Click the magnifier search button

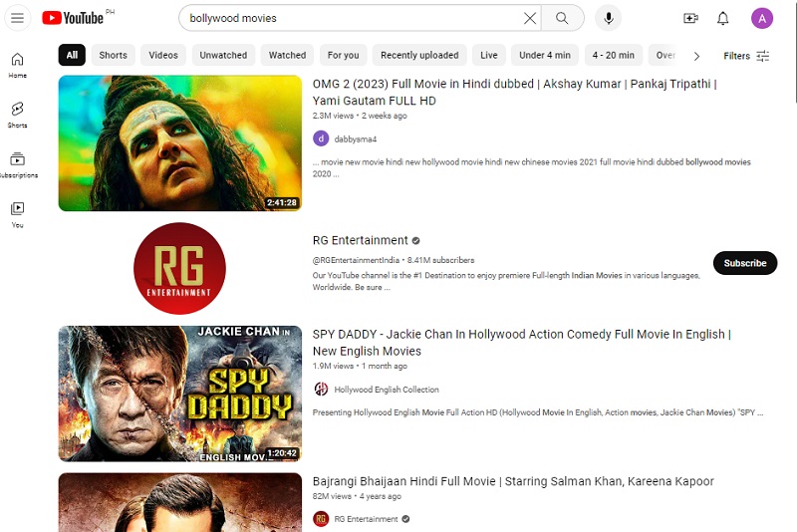pyautogui.click(x=562, y=18)
